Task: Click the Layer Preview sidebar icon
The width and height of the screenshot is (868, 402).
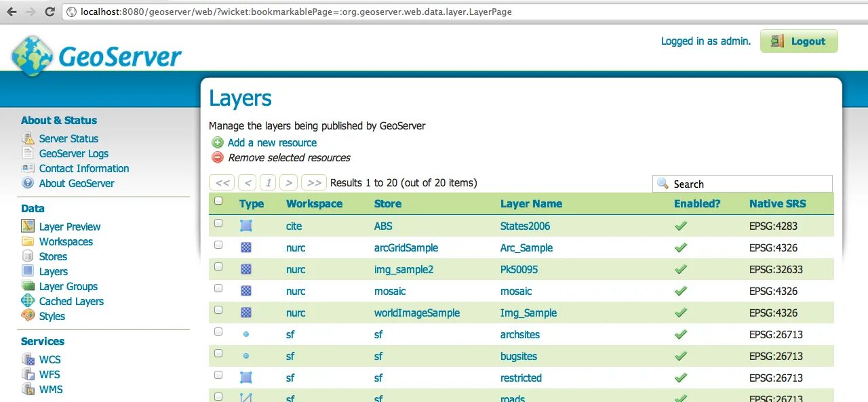Action: point(28,226)
